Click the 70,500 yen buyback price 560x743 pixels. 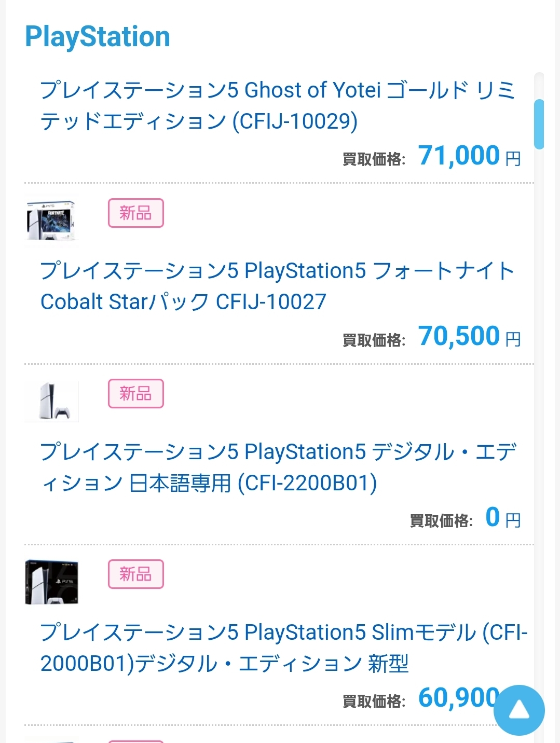click(459, 336)
